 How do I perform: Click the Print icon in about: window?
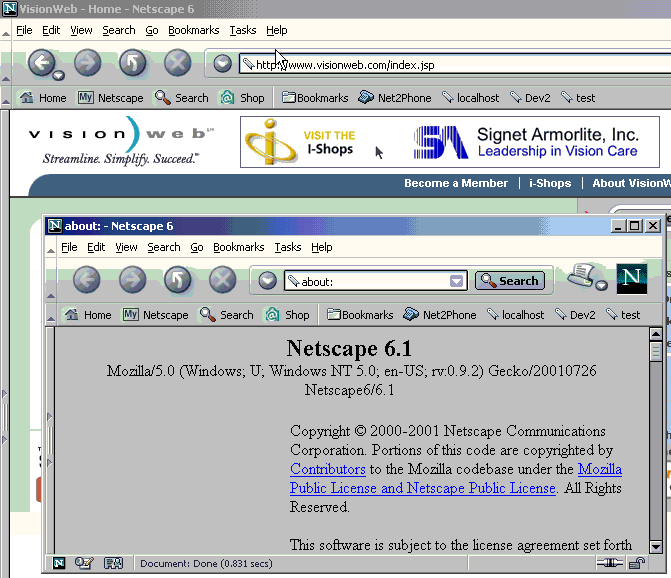coord(582,275)
